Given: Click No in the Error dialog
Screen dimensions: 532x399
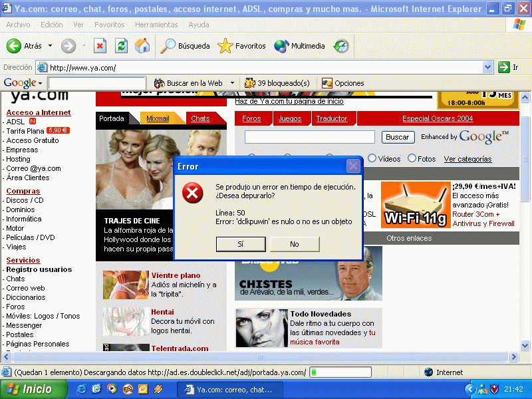Looking at the screenshot, I should tap(295, 244).
